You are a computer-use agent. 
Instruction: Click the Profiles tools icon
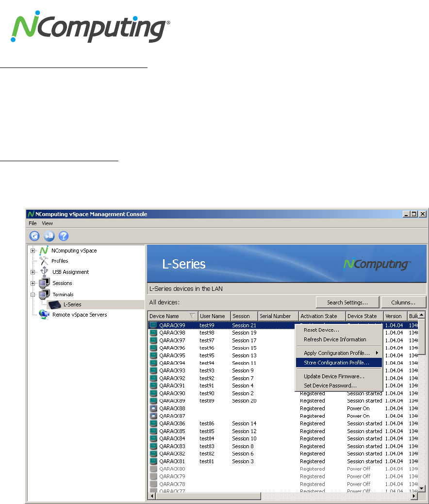[x=44, y=261]
